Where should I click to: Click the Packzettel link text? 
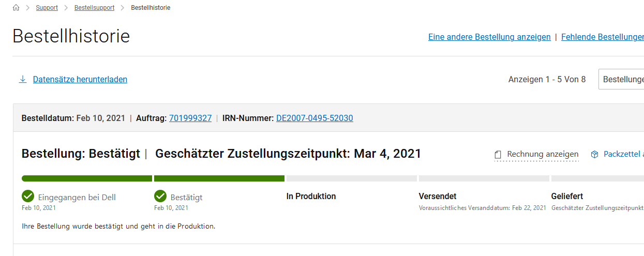tap(623, 154)
